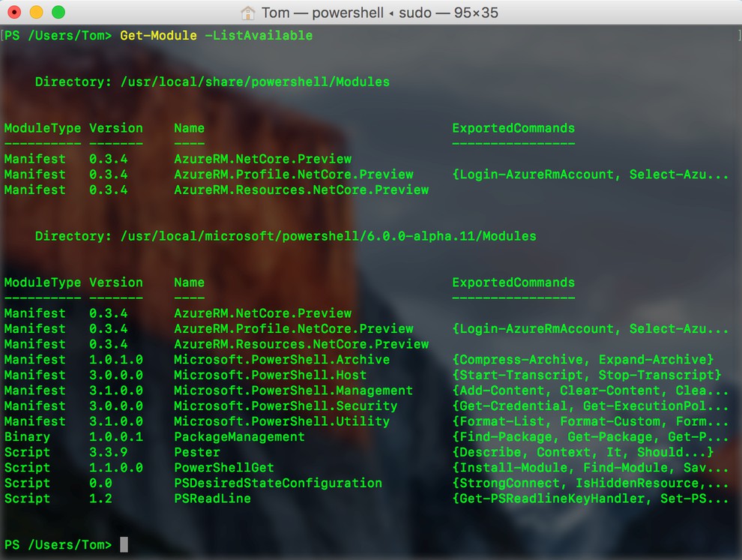Click the PSDesiredStateConfiguration module name
The width and height of the screenshot is (742, 560).
tap(278, 483)
